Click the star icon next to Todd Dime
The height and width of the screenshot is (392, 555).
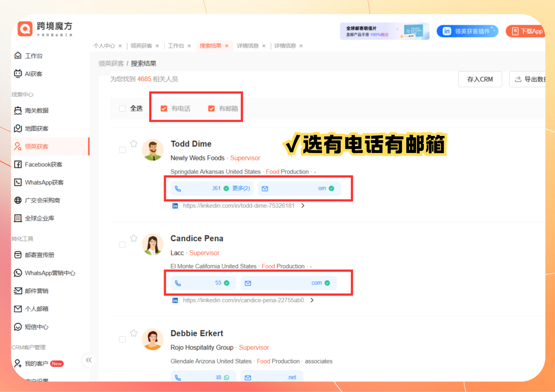point(134,143)
